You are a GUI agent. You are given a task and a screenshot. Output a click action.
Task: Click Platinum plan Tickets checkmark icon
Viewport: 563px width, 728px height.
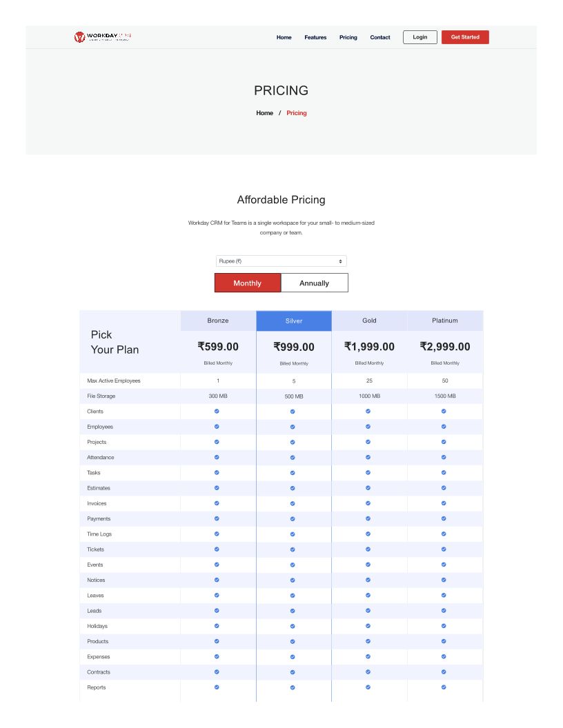click(x=444, y=549)
